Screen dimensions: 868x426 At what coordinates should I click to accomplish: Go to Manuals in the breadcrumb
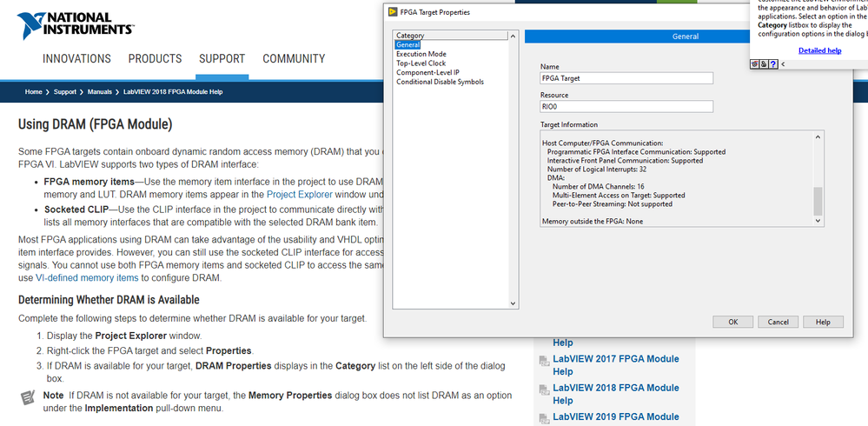pyautogui.click(x=100, y=92)
